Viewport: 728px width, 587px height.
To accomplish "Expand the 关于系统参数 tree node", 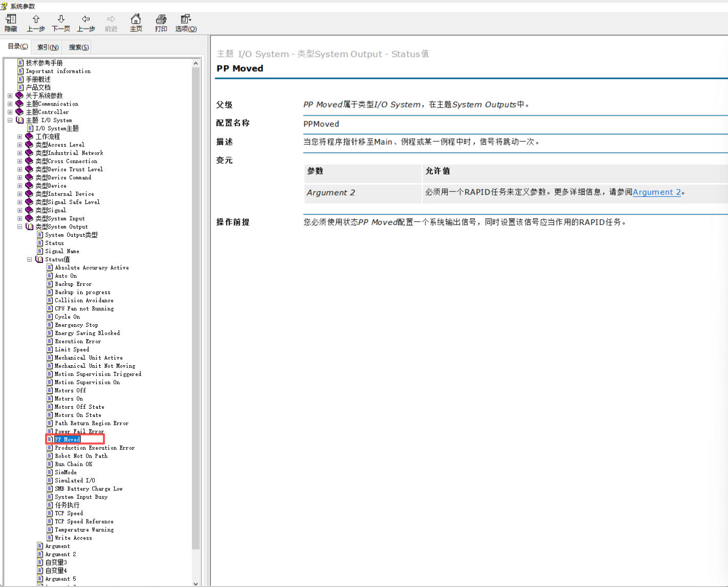I will pos(10,96).
